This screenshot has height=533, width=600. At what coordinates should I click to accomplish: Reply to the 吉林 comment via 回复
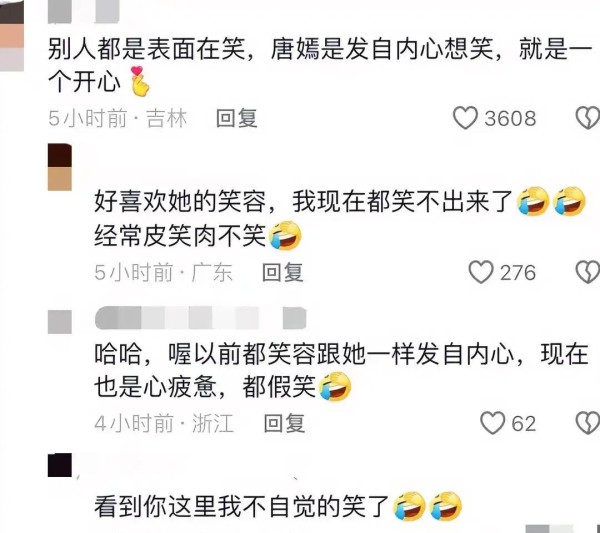click(x=236, y=118)
